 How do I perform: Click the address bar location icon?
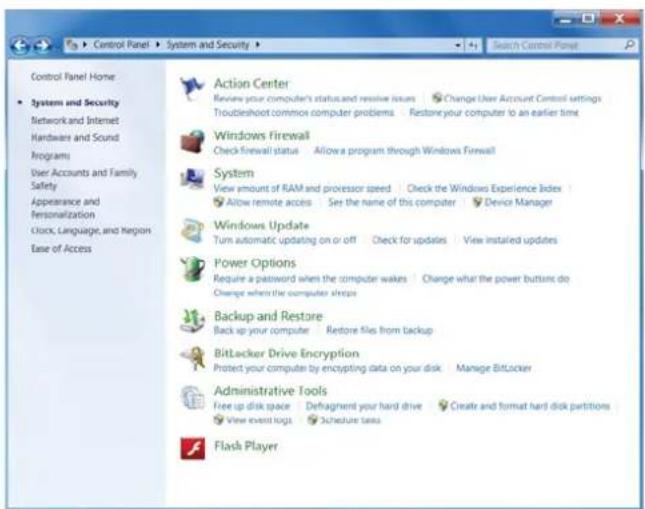(72, 44)
